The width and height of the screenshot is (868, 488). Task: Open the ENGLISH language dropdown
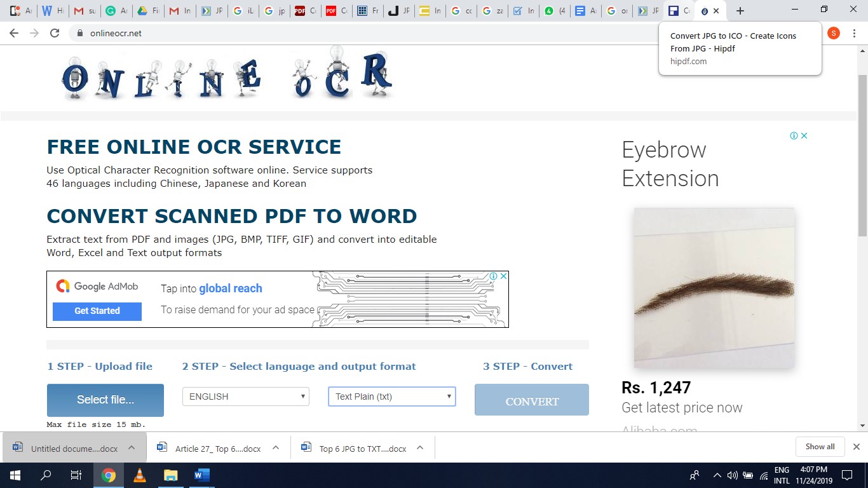coord(246,396)
